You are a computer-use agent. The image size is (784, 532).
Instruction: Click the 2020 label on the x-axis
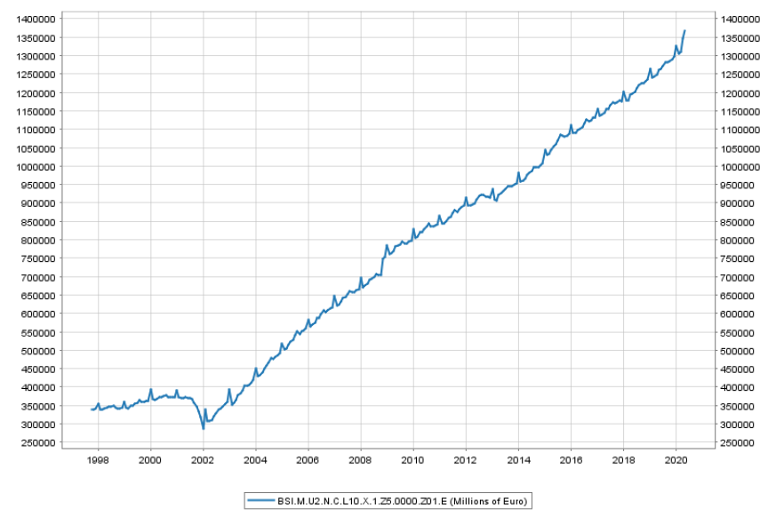[x=676, y=460]
